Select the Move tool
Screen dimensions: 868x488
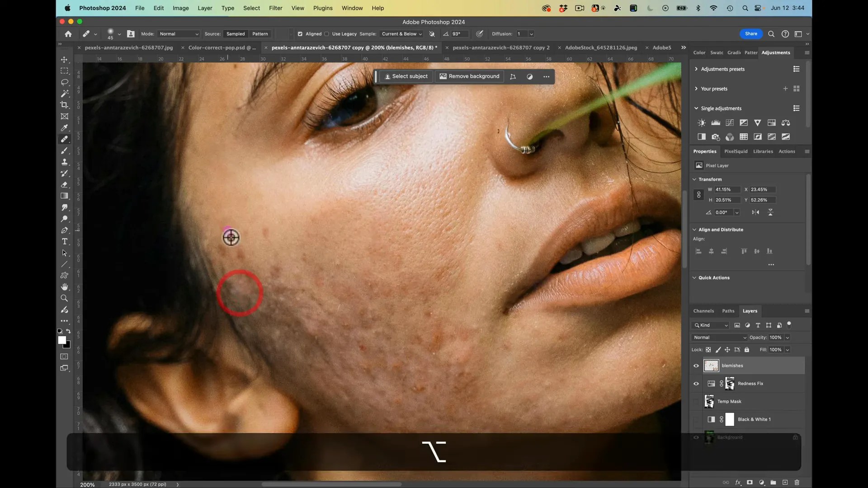[65, 59]
